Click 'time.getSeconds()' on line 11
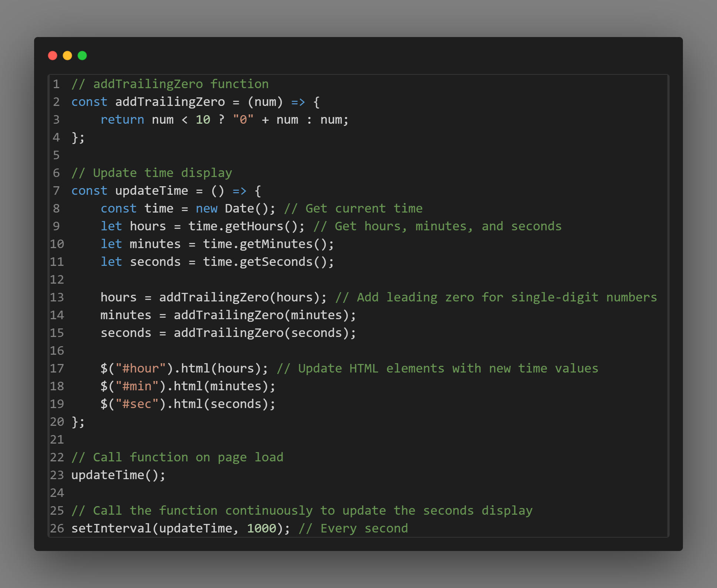 pos(265,262)
